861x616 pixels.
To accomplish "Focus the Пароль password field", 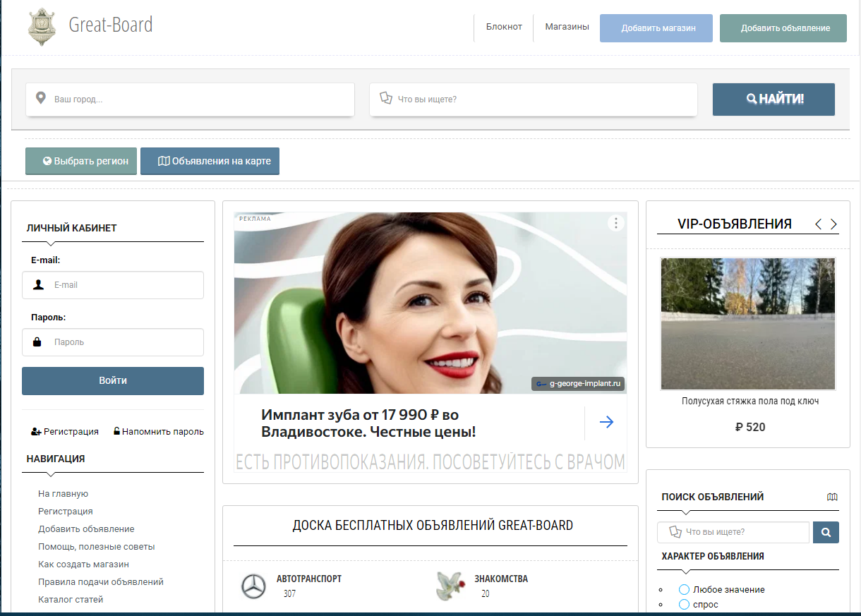I will 113,342.
